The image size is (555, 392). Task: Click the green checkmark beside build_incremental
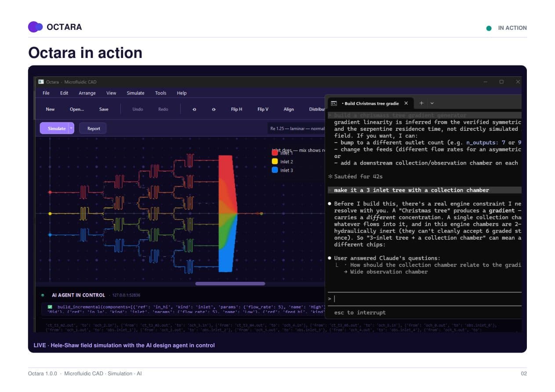pyautogui.click(x=50, y=306)
